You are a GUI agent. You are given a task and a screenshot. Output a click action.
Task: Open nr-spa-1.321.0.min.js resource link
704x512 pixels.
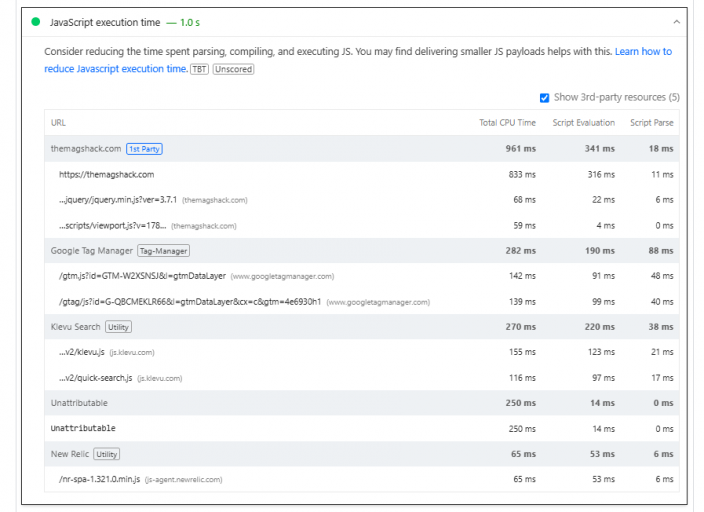point(100,479)
